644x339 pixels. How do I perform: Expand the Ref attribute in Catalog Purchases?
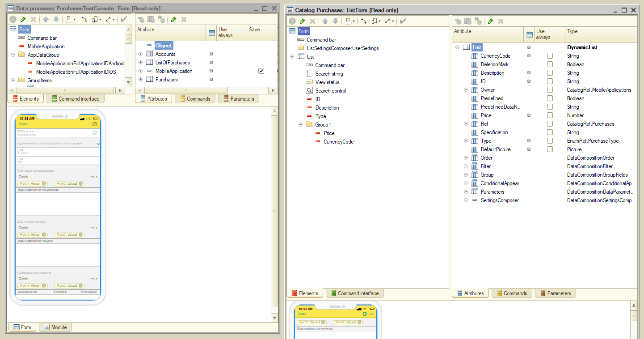[x=466, y=124]
